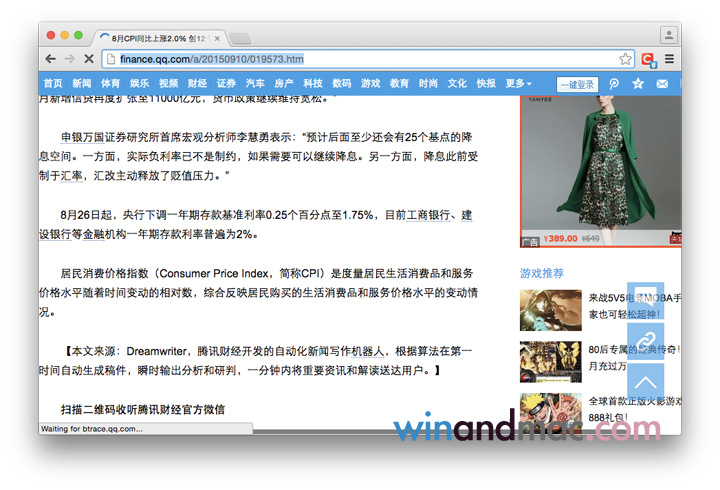Bookmark page with the star icon
Viewport: 720px width, 490px height.
[x=625, y=59]
